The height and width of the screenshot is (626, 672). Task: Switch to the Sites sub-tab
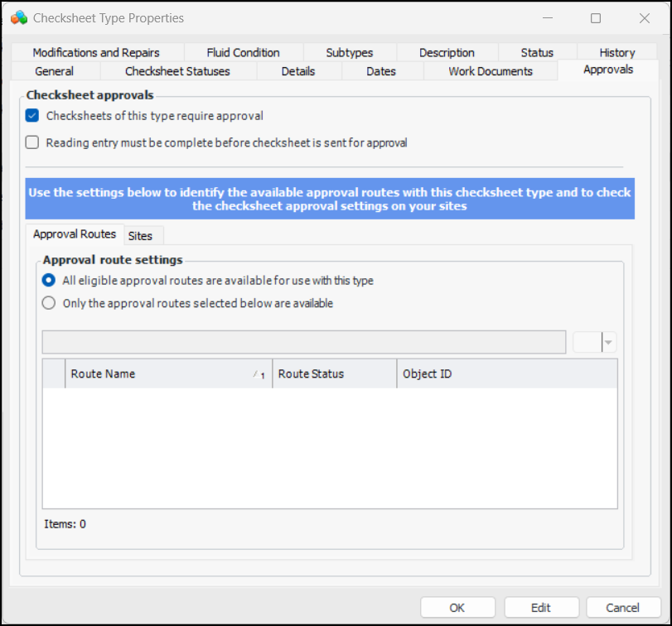[140, 236]
